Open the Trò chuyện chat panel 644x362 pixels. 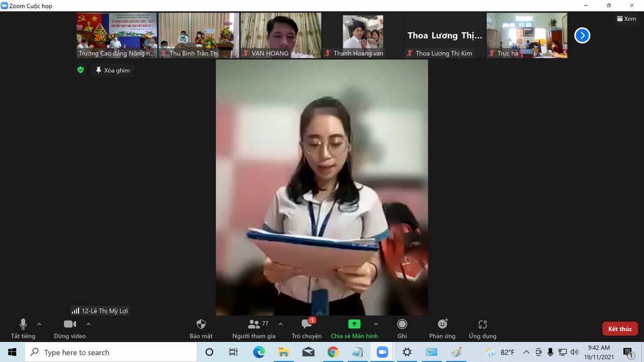coord(306,325)
